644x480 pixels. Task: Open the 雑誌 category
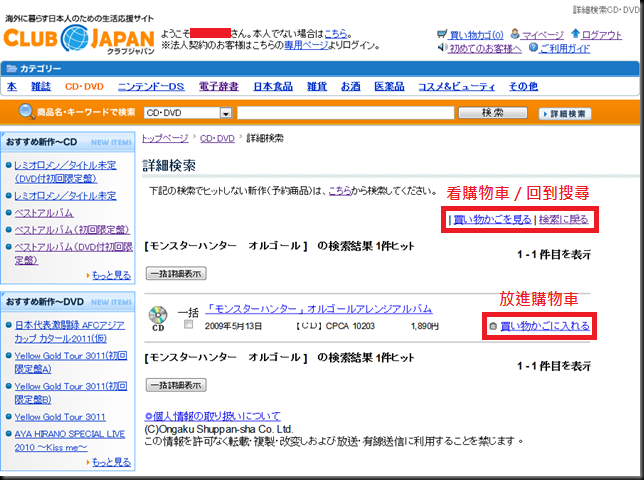click(x=41, y=87)
